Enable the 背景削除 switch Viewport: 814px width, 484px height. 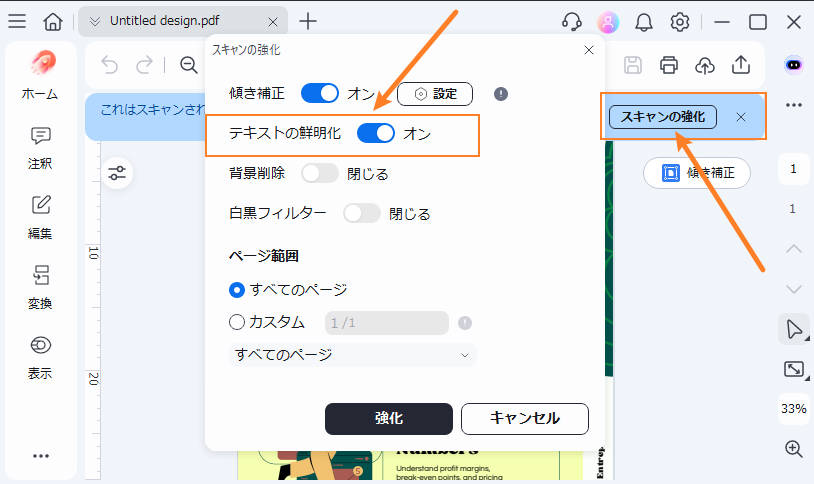[x=320, y=173]
